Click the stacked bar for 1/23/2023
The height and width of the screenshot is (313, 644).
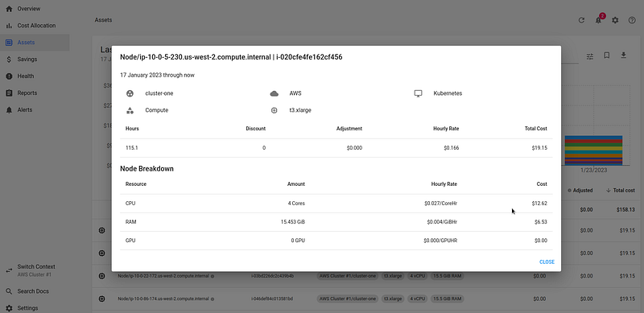click(x=593, y=150)
